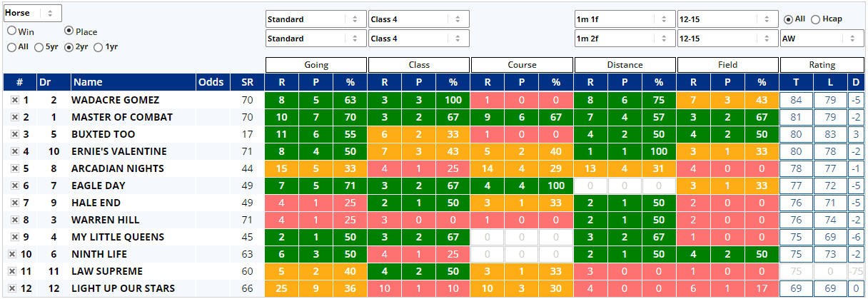Viewport: 868px width, 299px height.
Task: Select the Hcap radio option
Action: click(816, 19)
